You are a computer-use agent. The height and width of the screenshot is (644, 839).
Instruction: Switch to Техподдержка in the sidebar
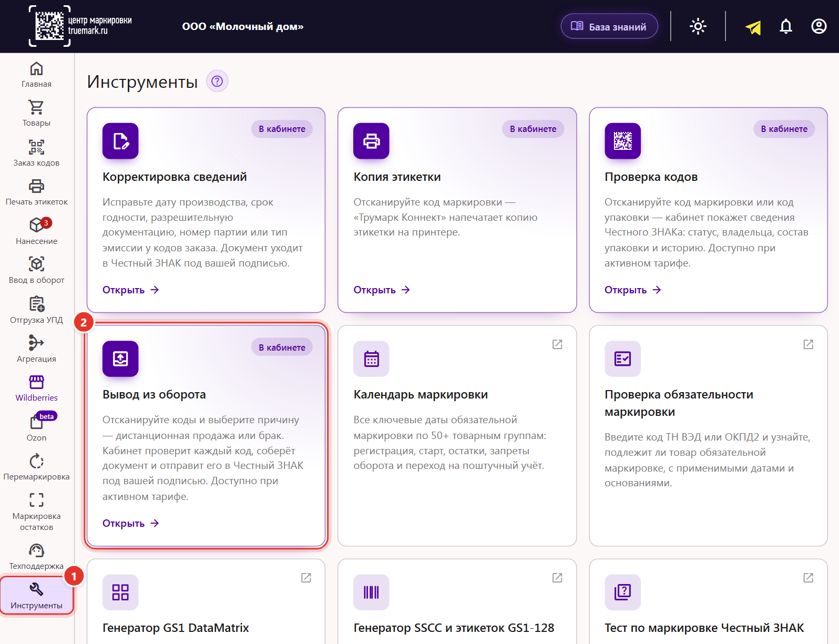pos(36,557)
